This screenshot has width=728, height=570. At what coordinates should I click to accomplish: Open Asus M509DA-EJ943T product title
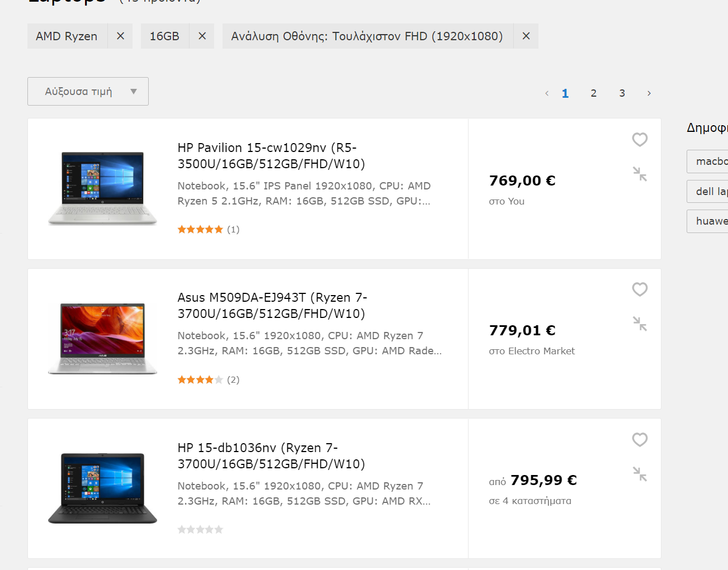pos(272,306)
